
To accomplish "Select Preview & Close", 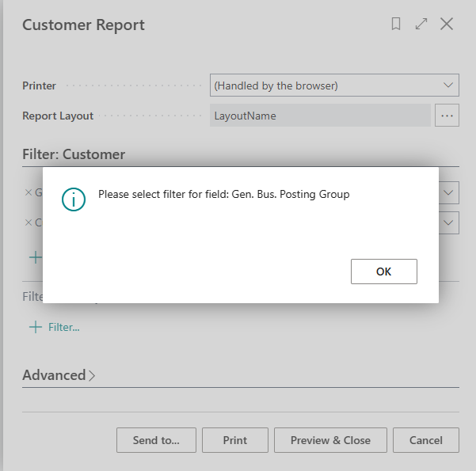I will tap(330, 440).
